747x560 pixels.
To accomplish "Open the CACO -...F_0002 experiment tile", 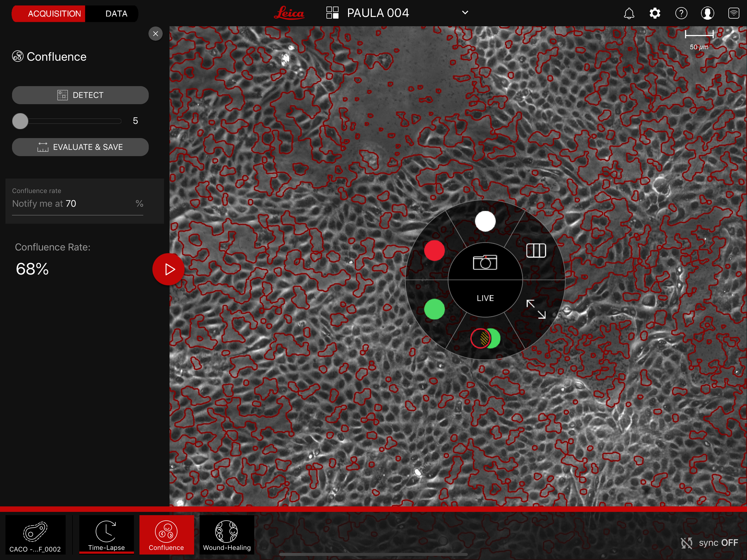I will pos(36,535).
